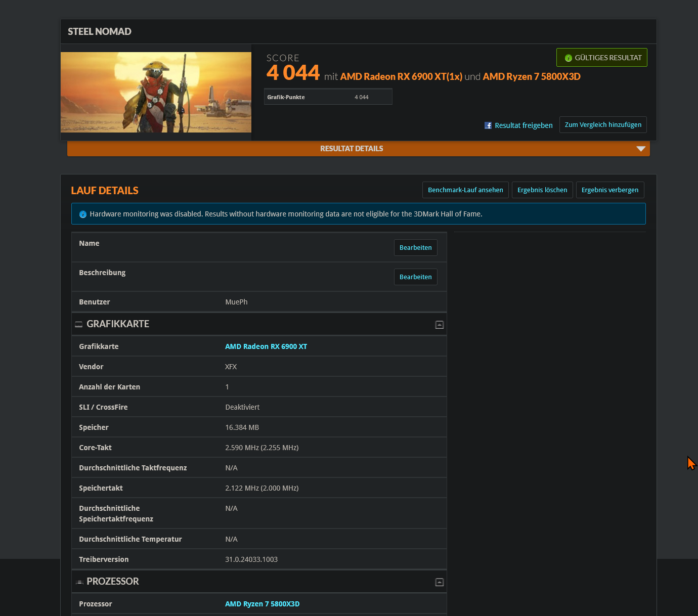Collapse the PROZESSOR section

coord(440,582)
